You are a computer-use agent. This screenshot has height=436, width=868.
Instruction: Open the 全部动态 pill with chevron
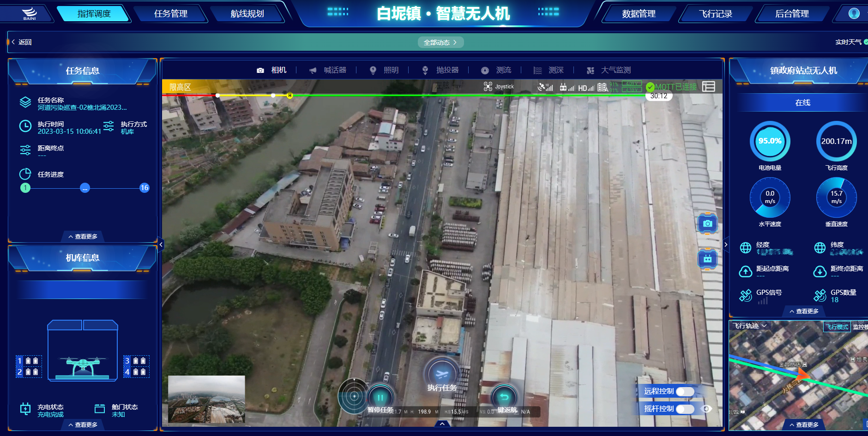[x=441, y=42]
